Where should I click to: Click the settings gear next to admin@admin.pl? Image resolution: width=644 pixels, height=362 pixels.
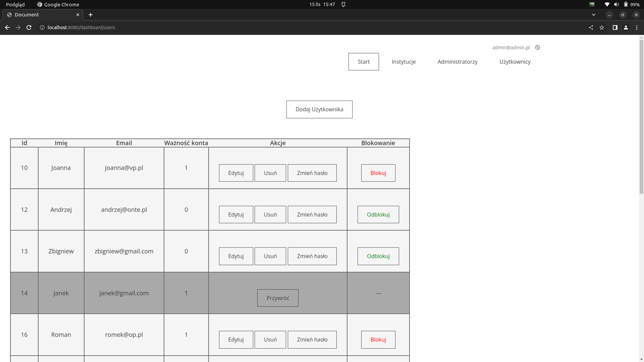tap(537, 48)
